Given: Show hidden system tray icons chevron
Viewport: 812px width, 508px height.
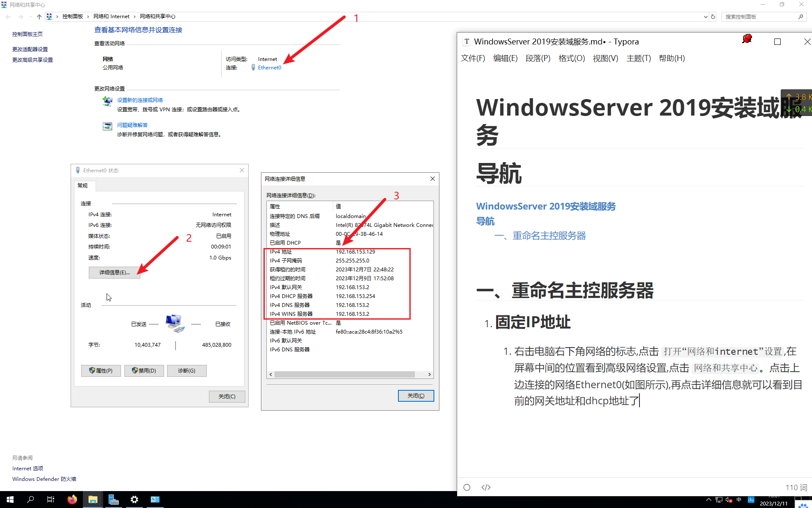Looking at the screenshot, I should pos(709,500).
